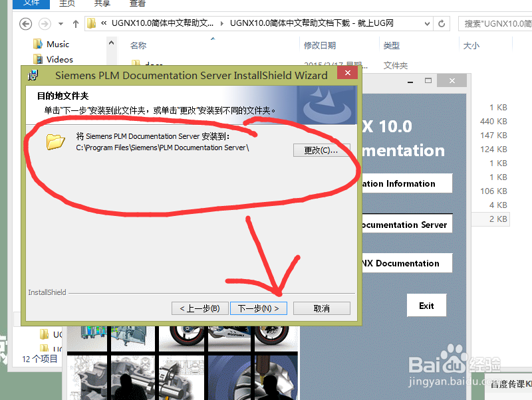532x400 pixels.
Task: Click the Refresh button in Explorer
Action: (x=442, y=24)
